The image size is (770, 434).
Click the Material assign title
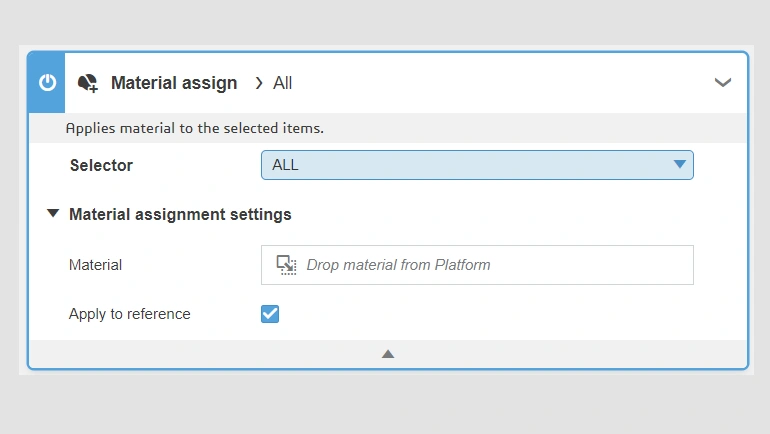point(174,83)
